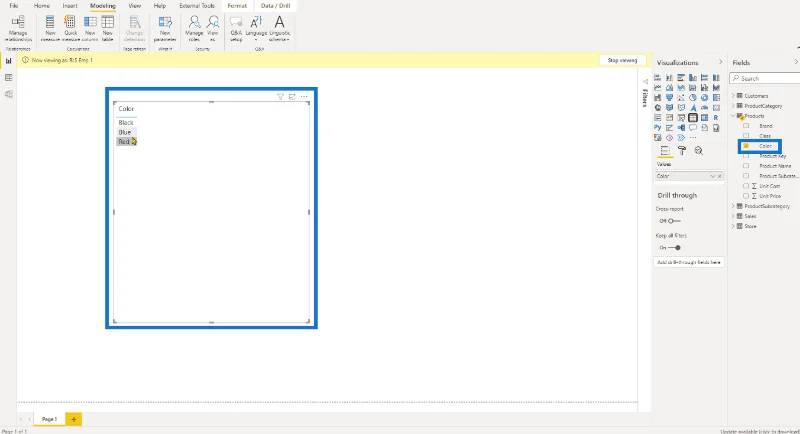Image resolution: width=800 pixels, height=434 pixels.
Task: Select the Funnel chart visualization
Action: tap(669, 97)
